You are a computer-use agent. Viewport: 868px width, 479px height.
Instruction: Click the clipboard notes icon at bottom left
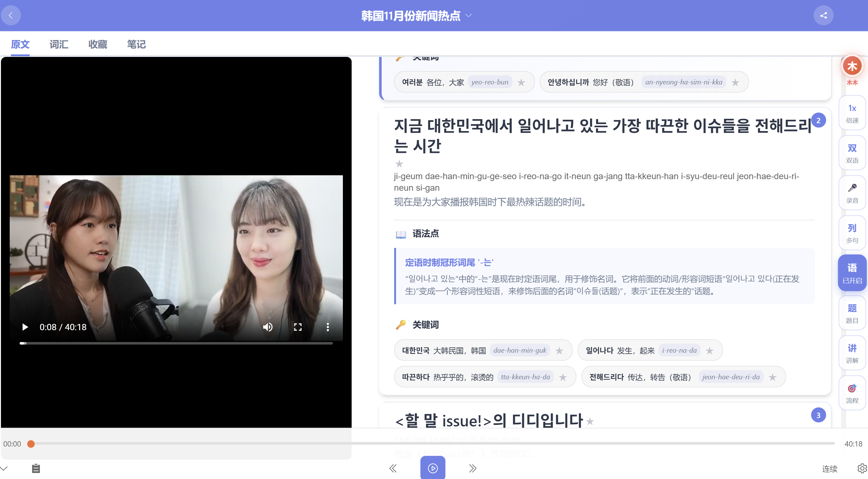point(36,468)
